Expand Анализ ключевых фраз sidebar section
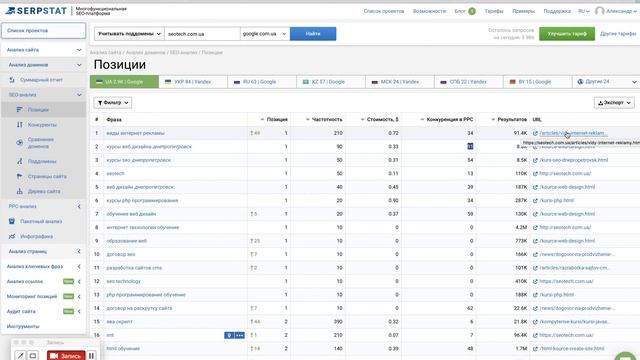The height and width of the screenshot is (360, 640). tap(79, 267)
